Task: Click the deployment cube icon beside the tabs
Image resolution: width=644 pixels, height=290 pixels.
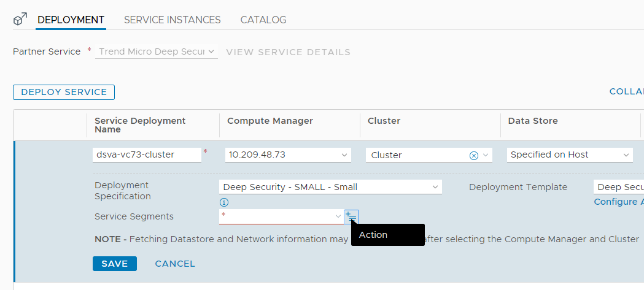Action: point(20,20)
